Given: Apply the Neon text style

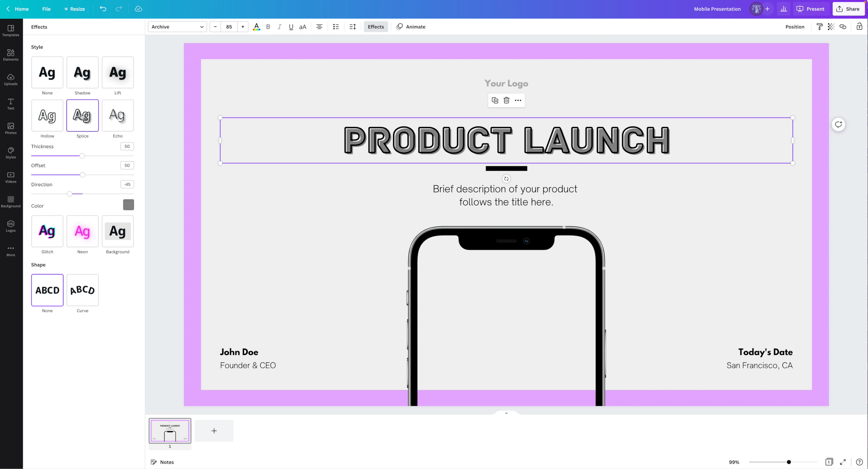Looking at the screenshot, I should 82,231.
